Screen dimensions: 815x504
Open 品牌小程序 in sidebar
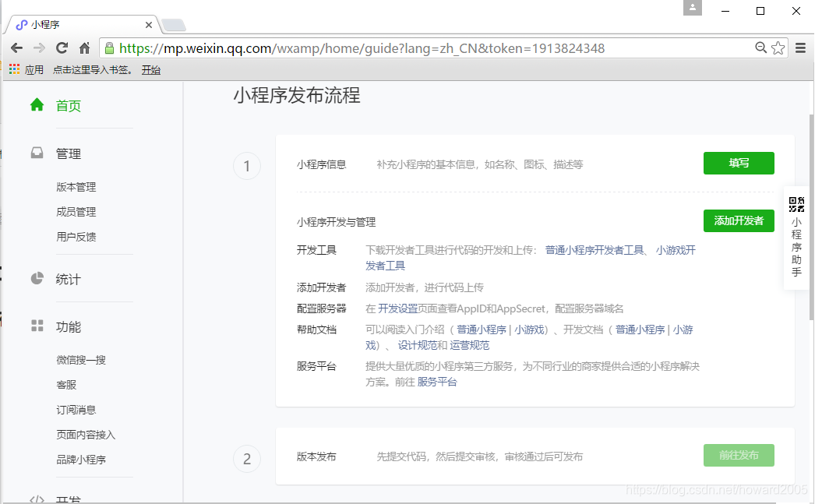81,460
